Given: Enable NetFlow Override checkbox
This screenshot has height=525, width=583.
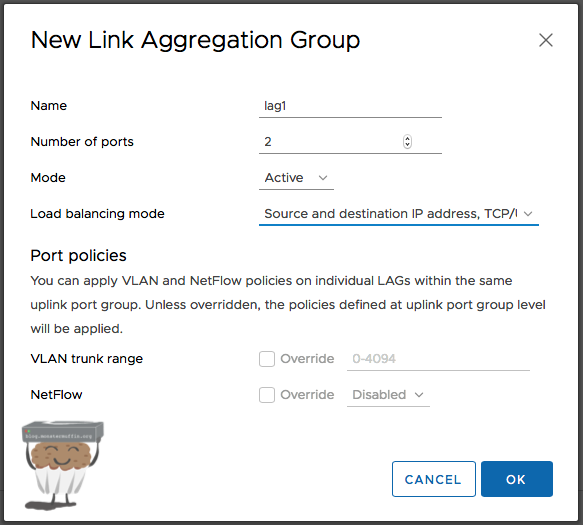Looking at the screenshot, I should 267,395.
